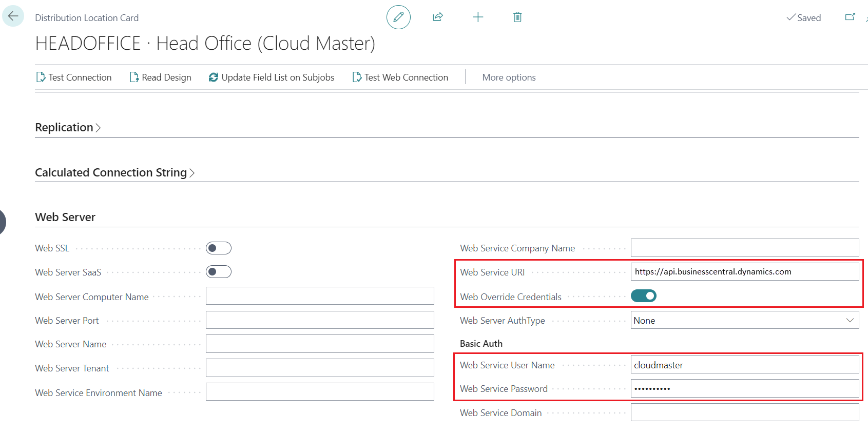
Task: Collapse the Web Server section heading
Action: [x=65, y=218]
